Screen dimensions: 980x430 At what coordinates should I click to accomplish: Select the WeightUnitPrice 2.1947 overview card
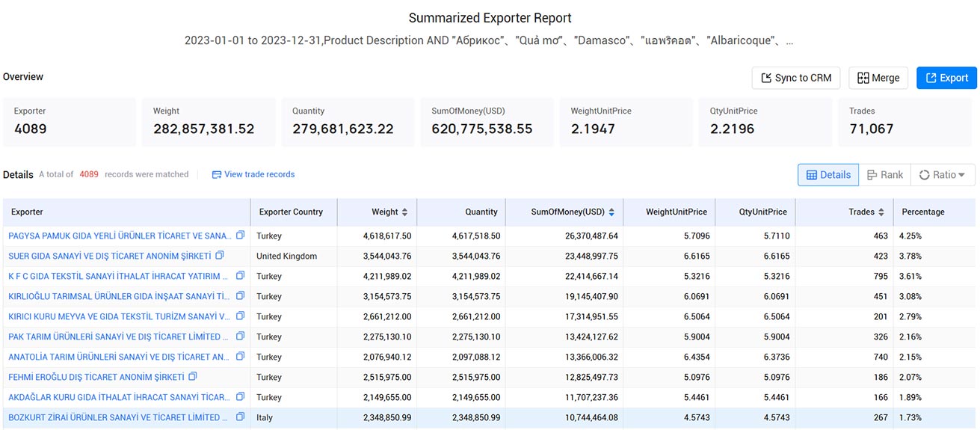click(626, 122)
